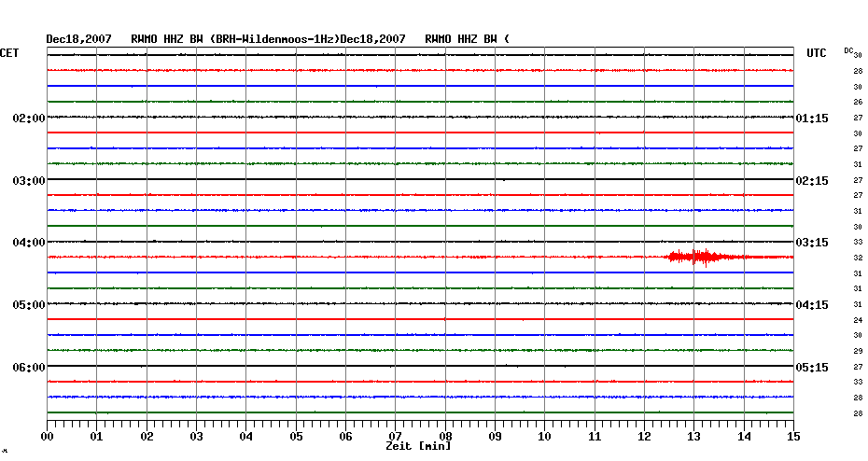This screenshot has width=868, height=461.
Task: Click the 02:15 UTC time label
Action: [812, 181]
